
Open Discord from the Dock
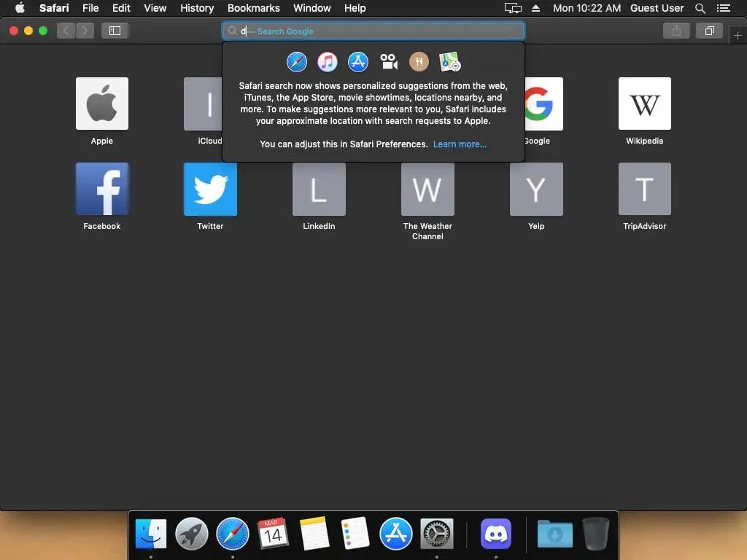(x=496, y=533)
